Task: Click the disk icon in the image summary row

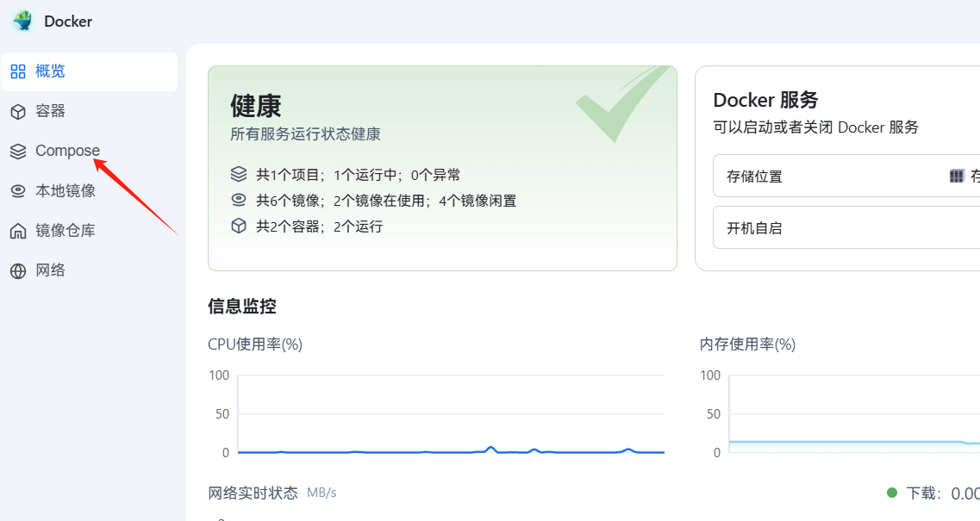Action: (239, 200)
